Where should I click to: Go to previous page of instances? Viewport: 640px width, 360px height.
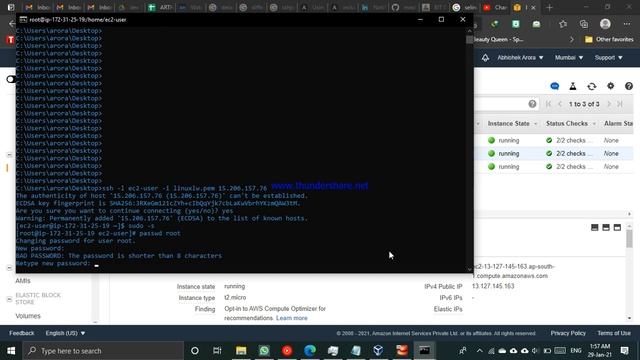coord(560,104)
